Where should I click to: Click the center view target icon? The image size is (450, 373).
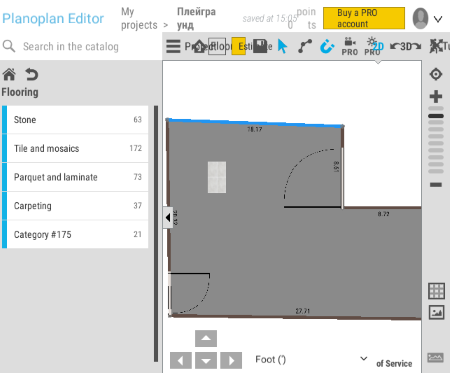(x=436, y=74)
